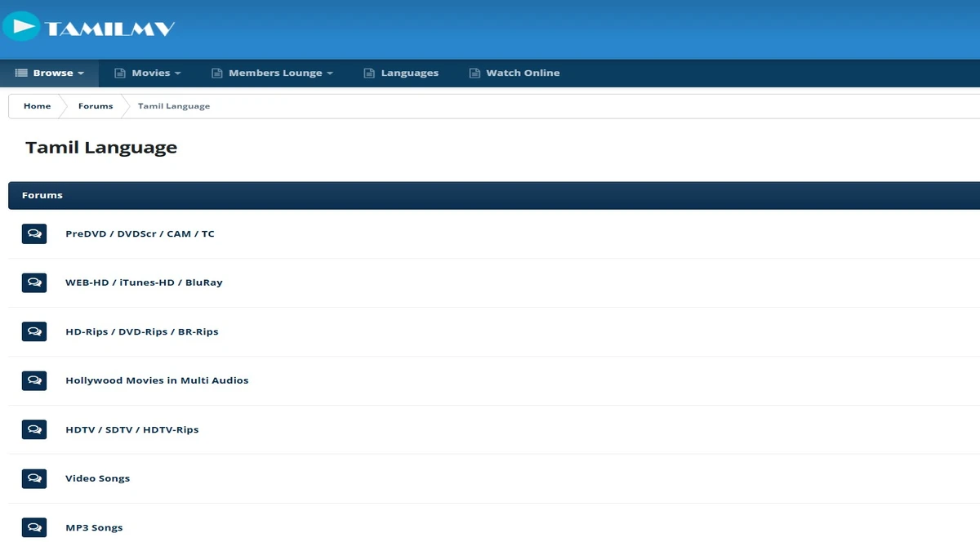The image size is (980, 551).
Task: Click the WEB-HD forum chat bubble icon
Action: [x=34, y=282]
